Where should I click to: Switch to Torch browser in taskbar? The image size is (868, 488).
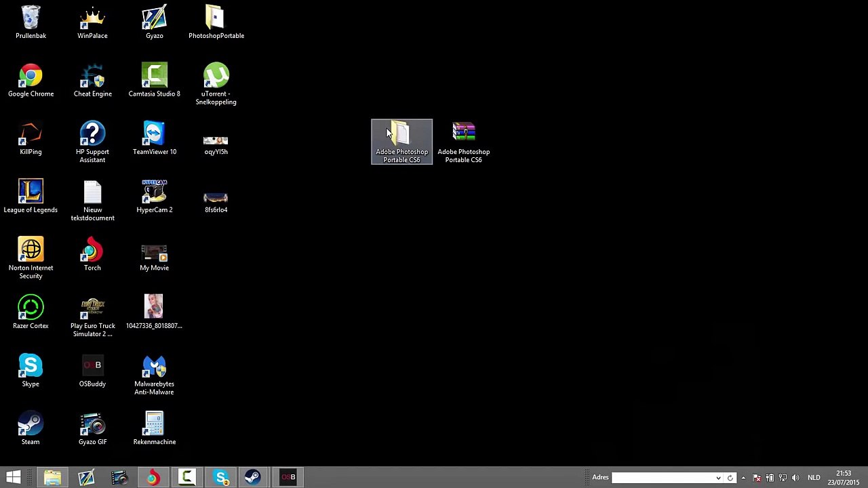coord(153,477)
